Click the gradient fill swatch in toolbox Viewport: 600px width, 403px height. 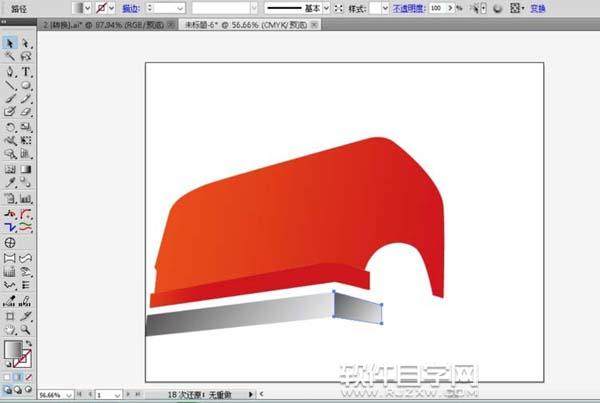(13, 349)
